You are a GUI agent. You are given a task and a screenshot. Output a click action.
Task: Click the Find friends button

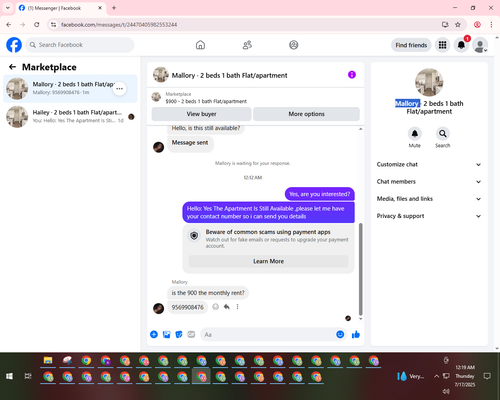(x=411, y=45)
